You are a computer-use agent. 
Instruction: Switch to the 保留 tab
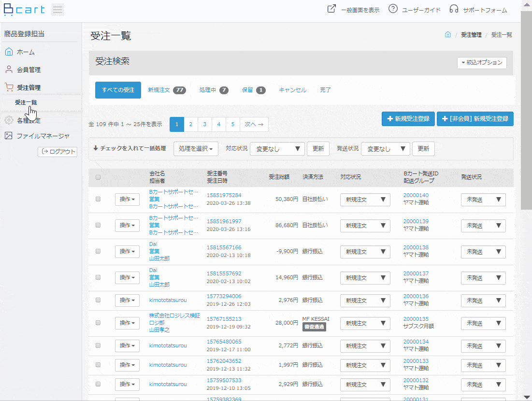tap(254, 90)
